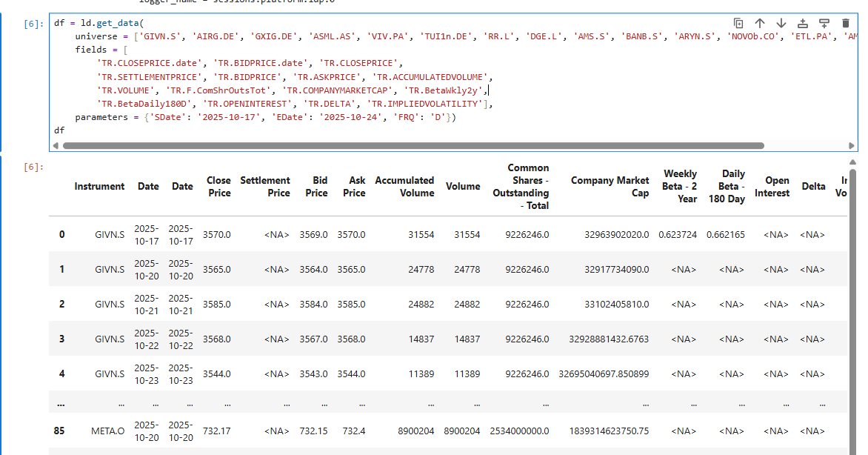Click the Delta column header
Screen dimensions: 868x455
(813, 186)
